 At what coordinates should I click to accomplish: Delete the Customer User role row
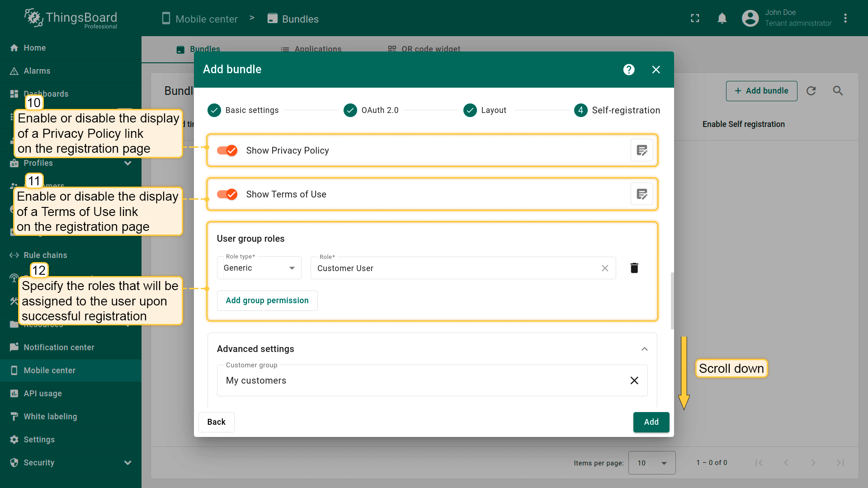click(x=634, y=268)
